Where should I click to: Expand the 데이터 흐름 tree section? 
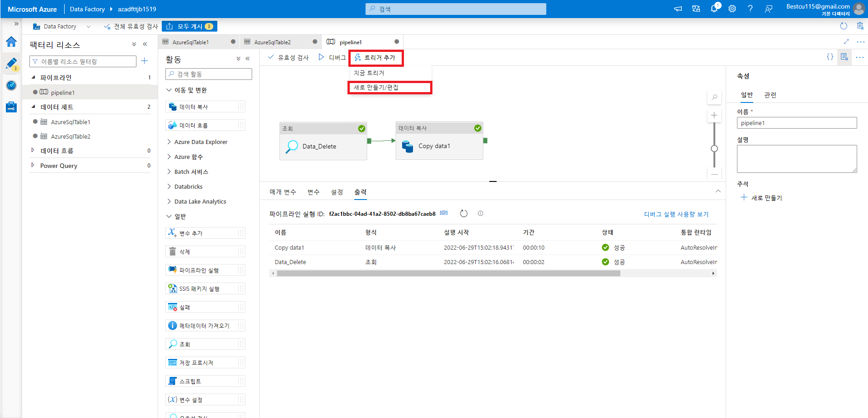33,150
